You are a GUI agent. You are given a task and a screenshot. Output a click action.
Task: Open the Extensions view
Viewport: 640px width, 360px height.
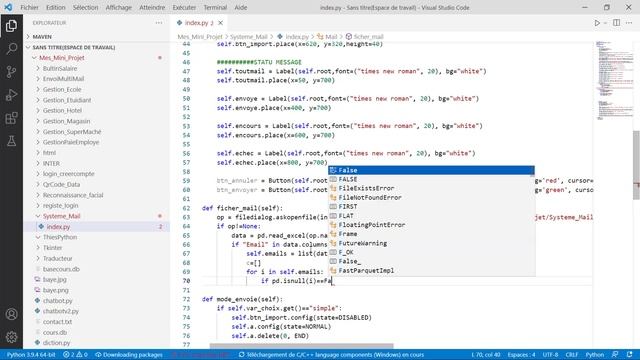[11, 118]
